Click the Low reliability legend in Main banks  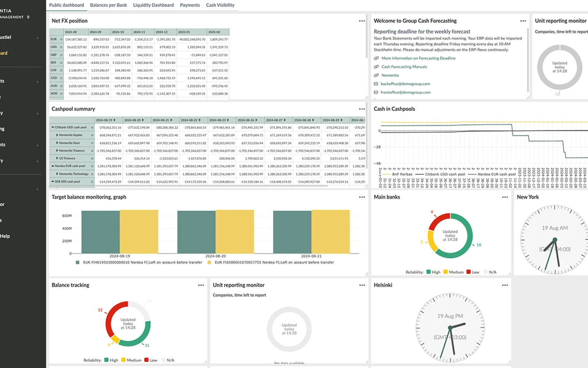coord(473,272)
